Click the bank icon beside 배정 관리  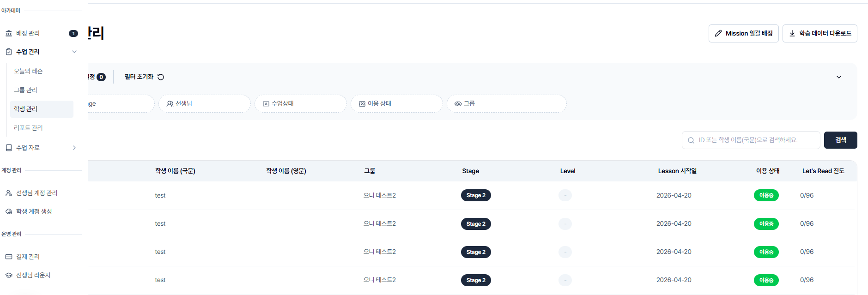coord(9,33)
